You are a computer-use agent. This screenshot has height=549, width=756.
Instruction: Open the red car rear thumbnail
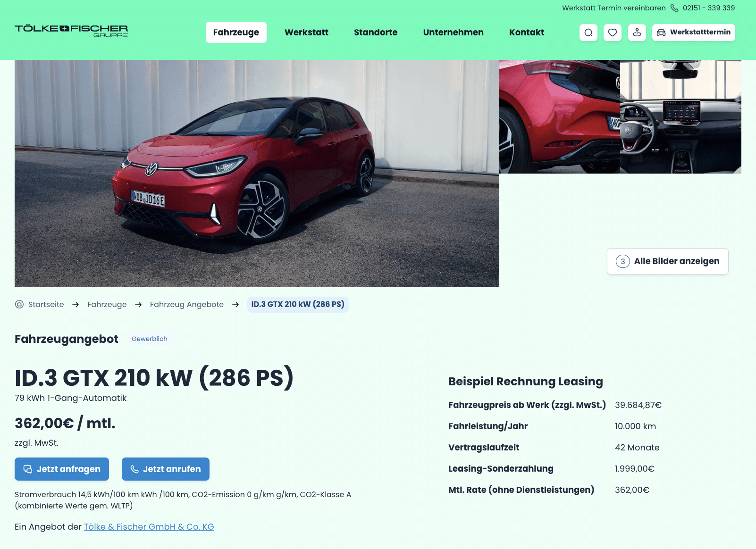560,116
